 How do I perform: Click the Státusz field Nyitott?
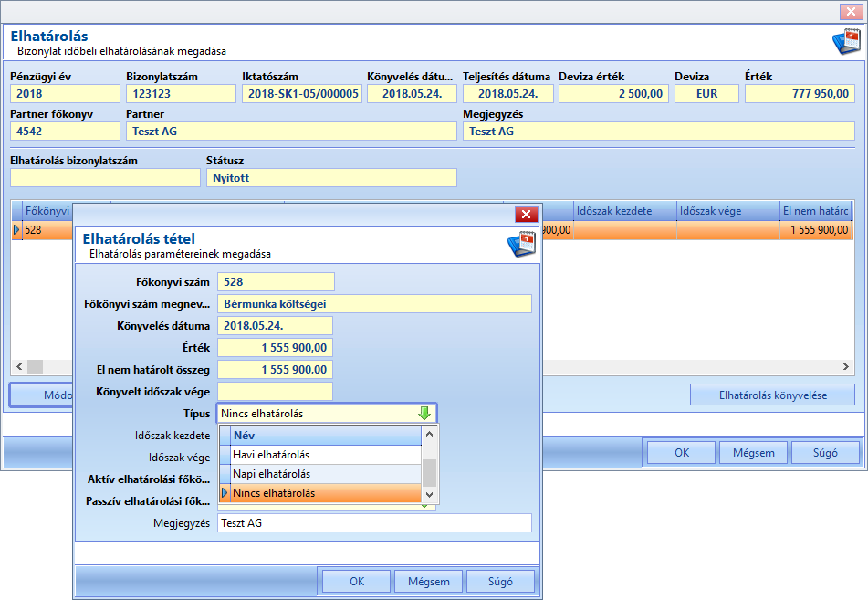pos(331,178)
